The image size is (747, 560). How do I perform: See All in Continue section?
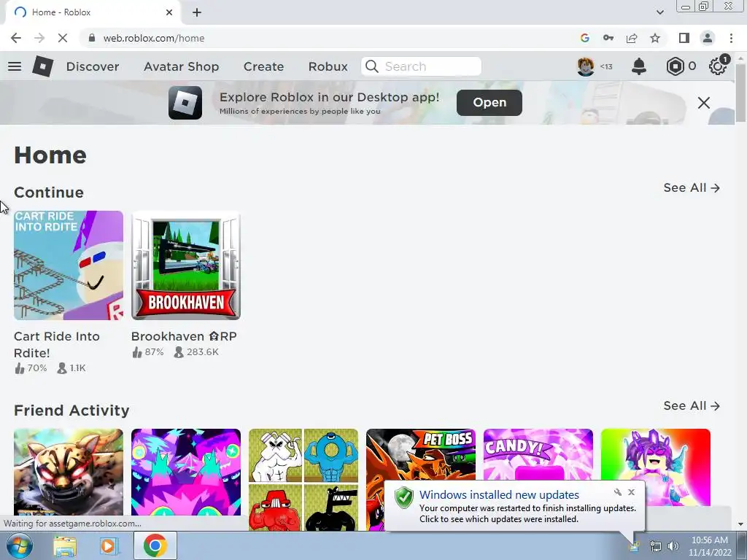coord(692,188)
